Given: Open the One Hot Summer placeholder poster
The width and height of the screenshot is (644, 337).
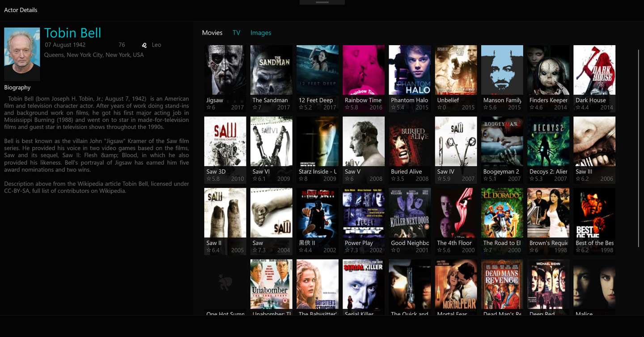Looking at the screenshot, I should pos(225,284).
